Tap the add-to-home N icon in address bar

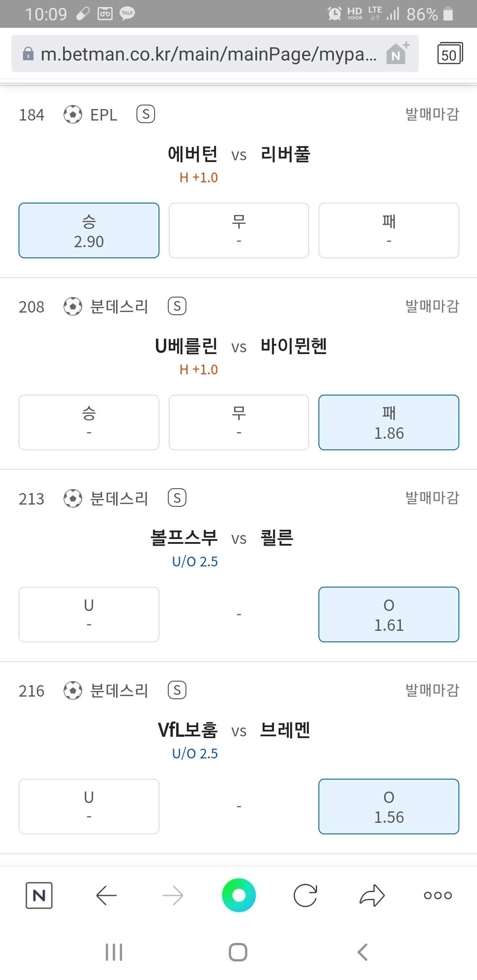pyautogui.click(x=397, y=53)
